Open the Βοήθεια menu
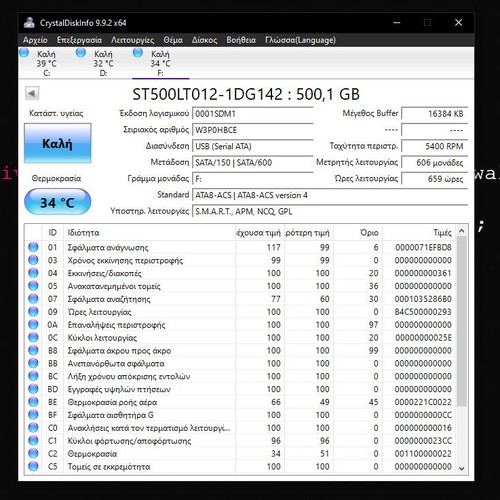Screen dimensions: 500x500 pyautogui.click(x=241, y=40)
